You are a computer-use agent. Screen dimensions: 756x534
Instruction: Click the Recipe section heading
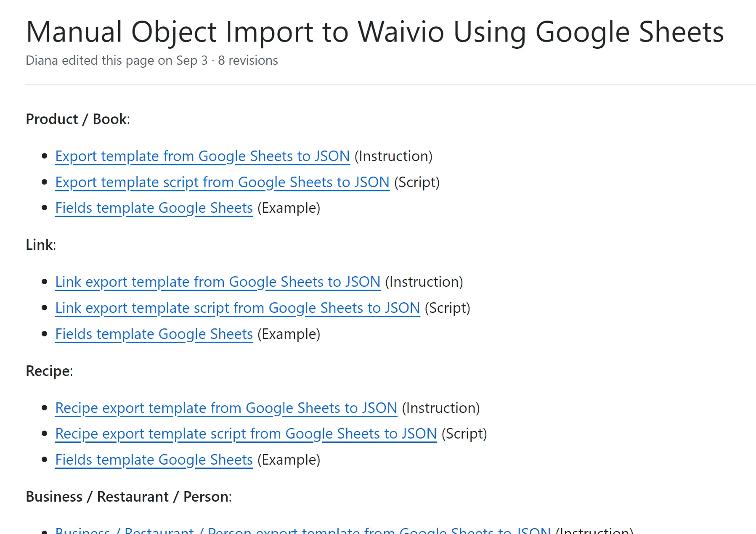pyautogui.click(x=49, y=371)
